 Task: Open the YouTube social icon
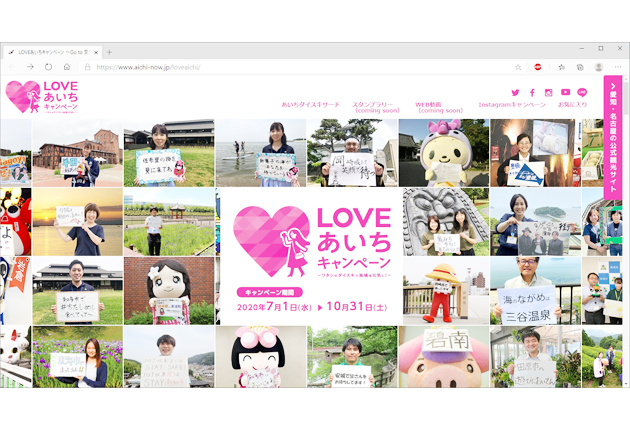coord(565,92)
